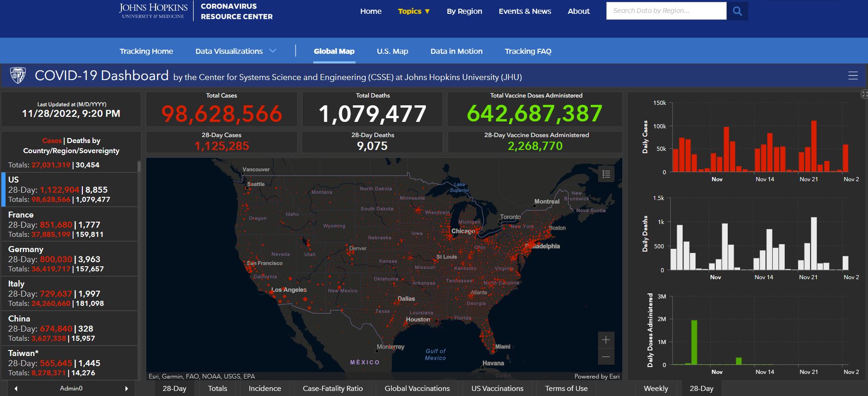The height and width of the screenshot is (396, 868).
Task: Click the Houston label on the map
Action: (x=418, y=319)
